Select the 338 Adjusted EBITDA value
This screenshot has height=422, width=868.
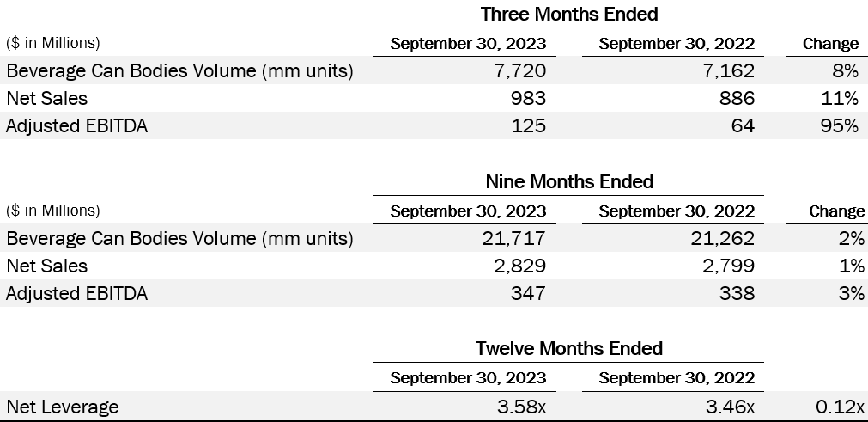click(x=737, y=294)
